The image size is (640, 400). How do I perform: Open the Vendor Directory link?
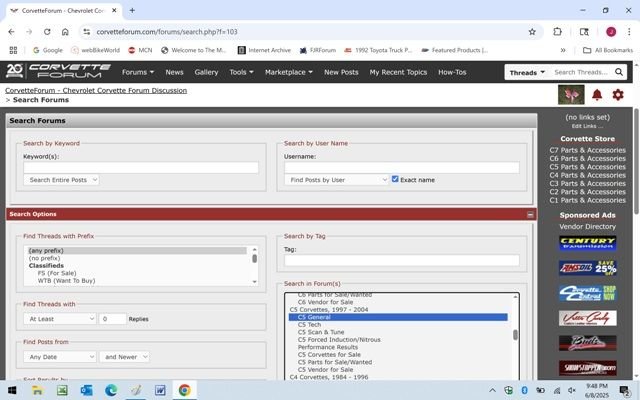(587, 227)
